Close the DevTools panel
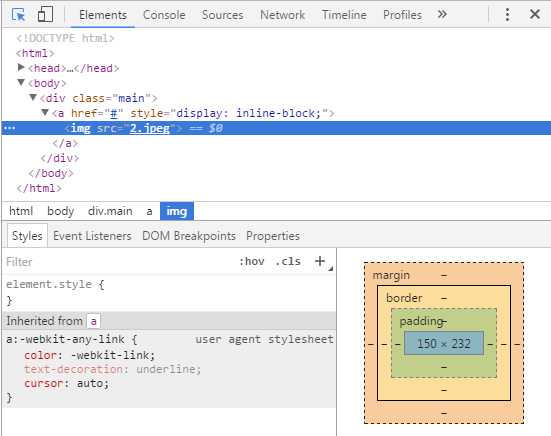Viewport: 551px width, 436px height. (535, 14)
